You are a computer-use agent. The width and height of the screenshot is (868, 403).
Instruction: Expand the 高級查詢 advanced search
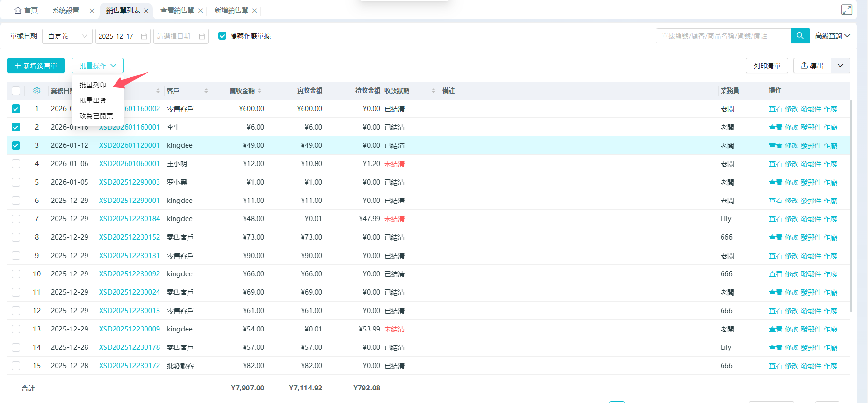832,36
